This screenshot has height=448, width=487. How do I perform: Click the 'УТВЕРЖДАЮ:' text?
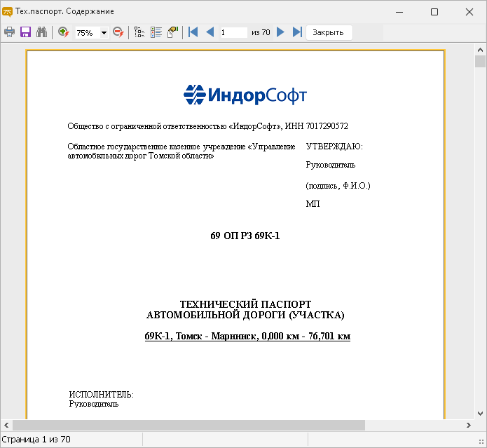(x=334, y=147)
